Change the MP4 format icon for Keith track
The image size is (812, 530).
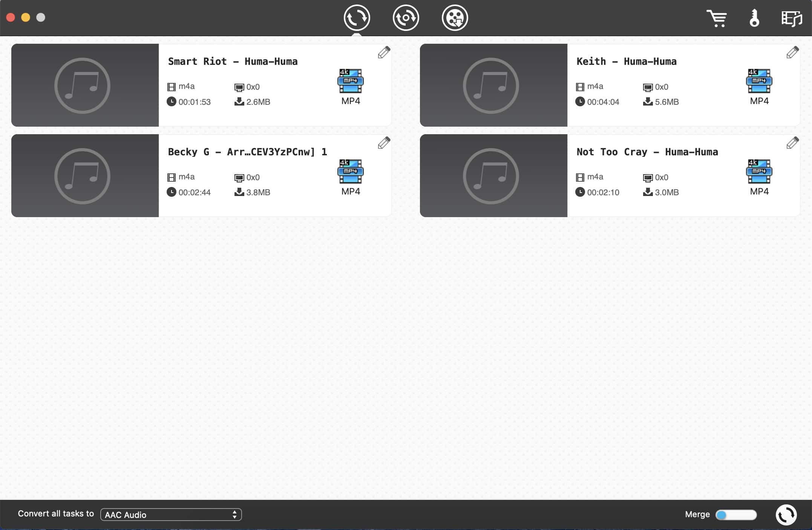(759, 81)
